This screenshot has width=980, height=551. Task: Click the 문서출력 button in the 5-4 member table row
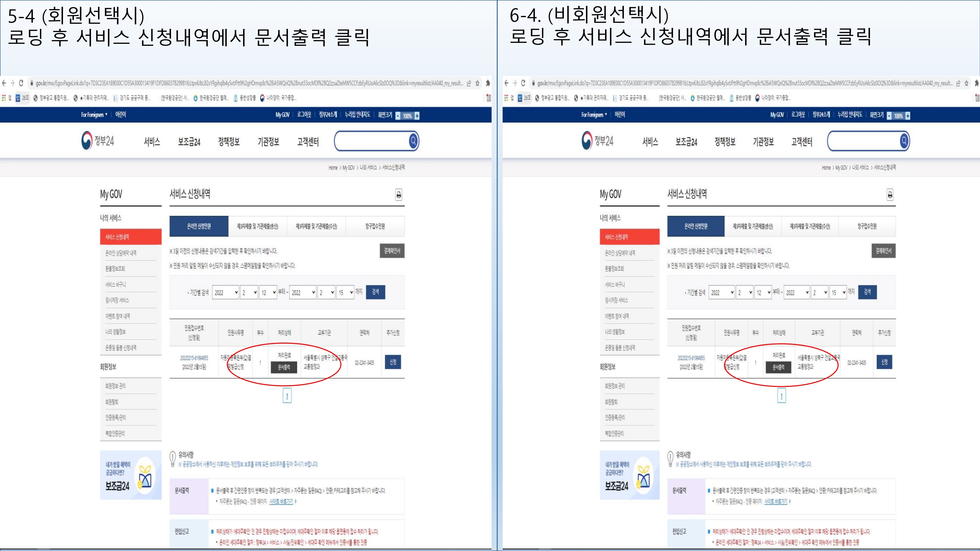pyautogui.click(x=284, y=367)
